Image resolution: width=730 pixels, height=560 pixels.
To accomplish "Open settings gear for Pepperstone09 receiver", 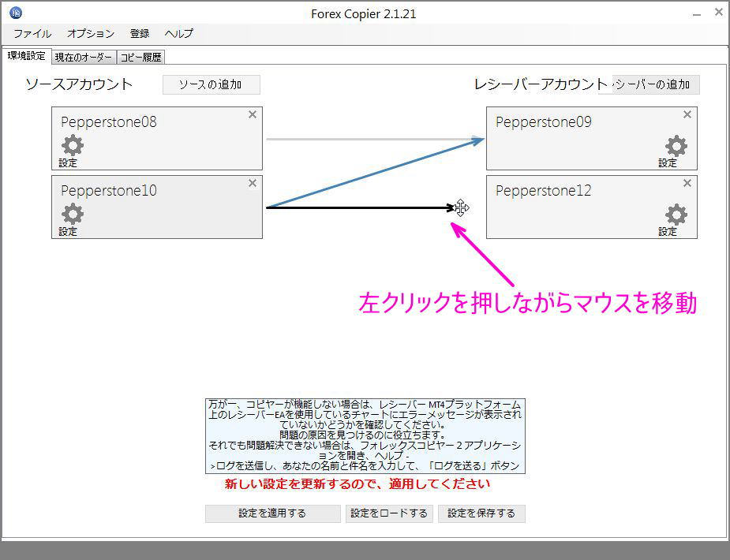I will pos(676,146).
